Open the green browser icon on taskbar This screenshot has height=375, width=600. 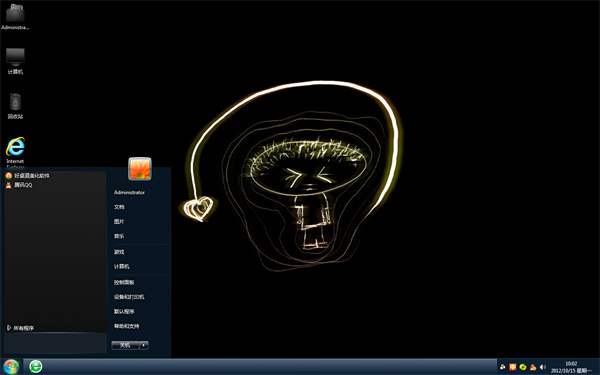[x=36, y=367]
